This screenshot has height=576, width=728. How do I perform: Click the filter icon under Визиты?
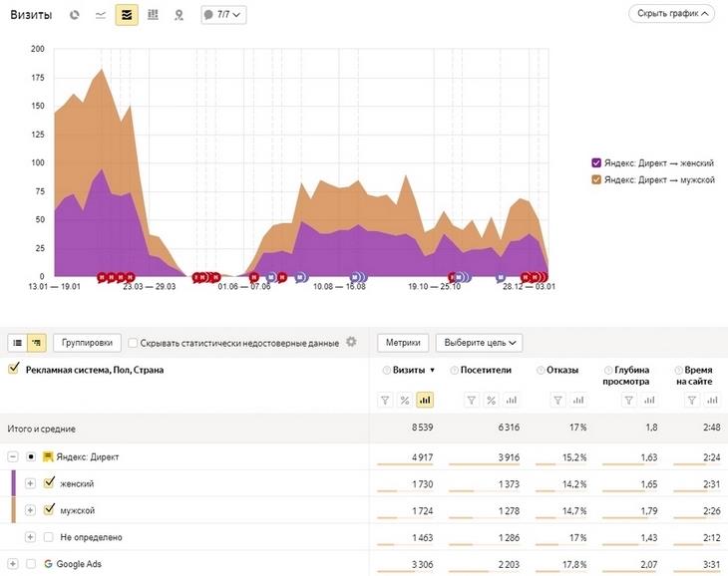[384, 400]
